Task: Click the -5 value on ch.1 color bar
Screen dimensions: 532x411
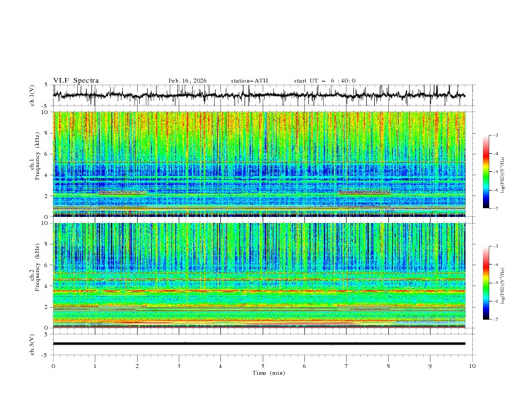Action: click(x=495, y=172)
